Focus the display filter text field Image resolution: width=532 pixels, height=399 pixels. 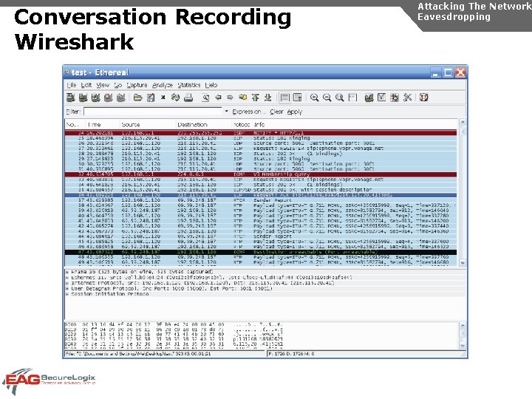153,112
